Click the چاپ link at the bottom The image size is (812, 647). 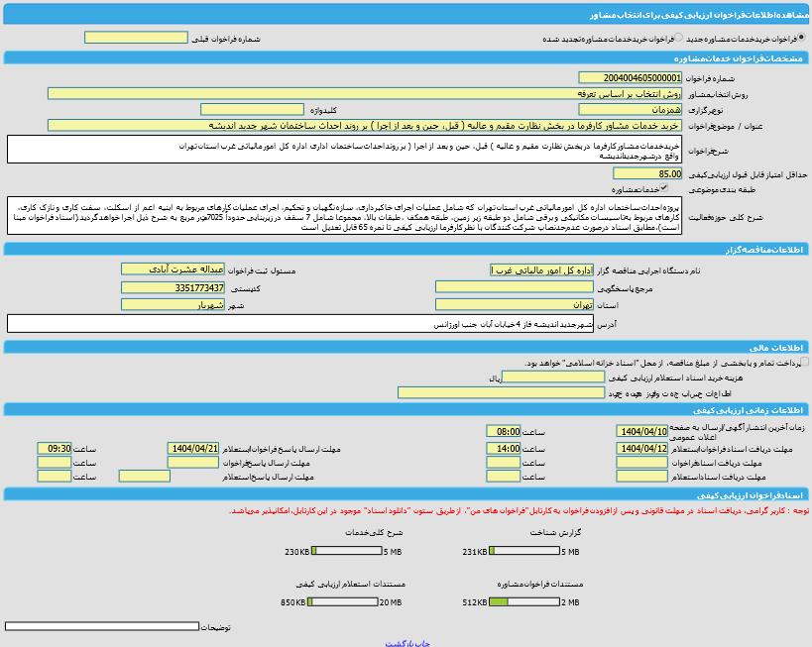tap(422, 643)
